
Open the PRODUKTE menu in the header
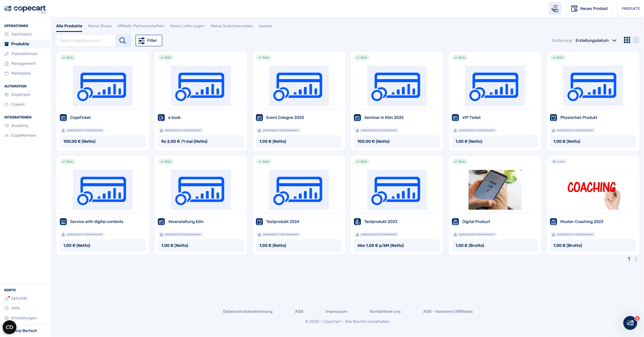click(x=631, y=9)
